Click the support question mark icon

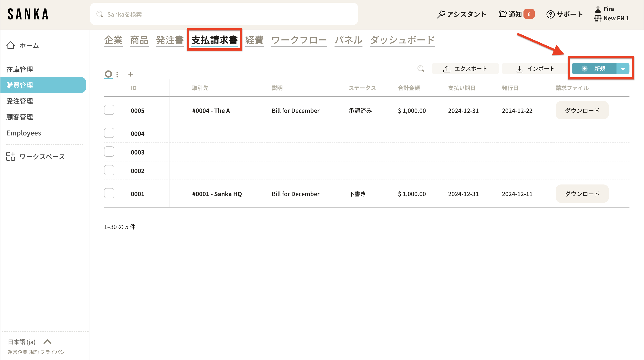pos(550,14)
